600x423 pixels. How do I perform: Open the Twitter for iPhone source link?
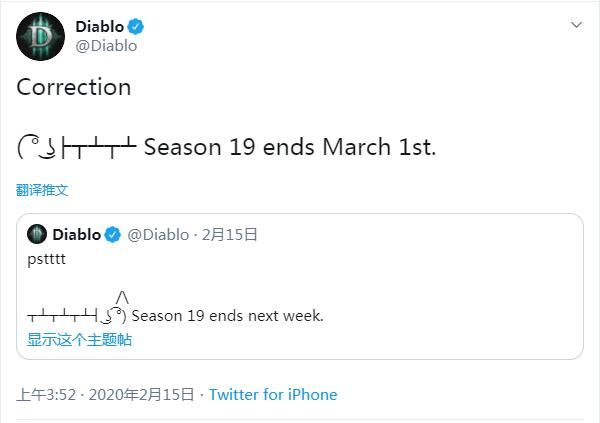273,394
